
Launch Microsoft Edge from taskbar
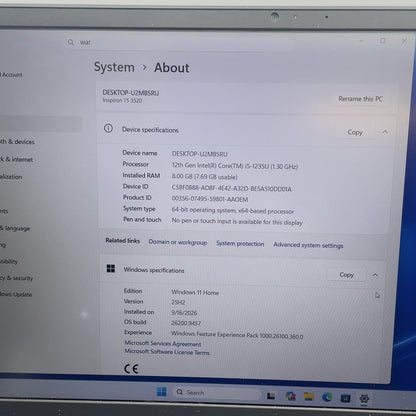[327, 397]
